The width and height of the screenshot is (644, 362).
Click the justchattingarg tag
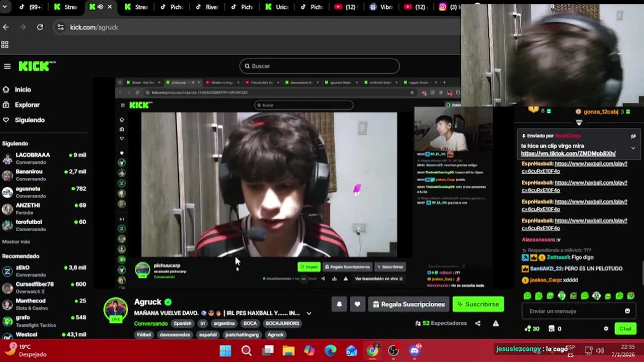point(242,335)
